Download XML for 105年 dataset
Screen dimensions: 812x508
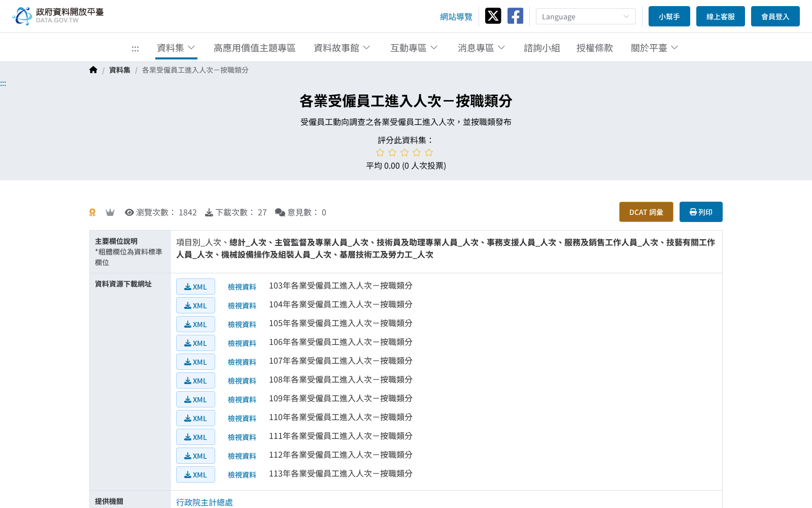click(x=195, y=324)
